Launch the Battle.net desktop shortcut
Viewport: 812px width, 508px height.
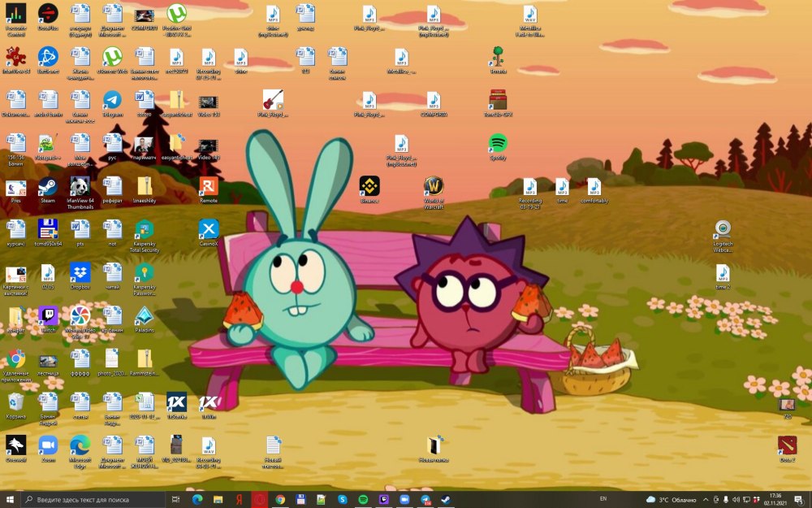48,60
